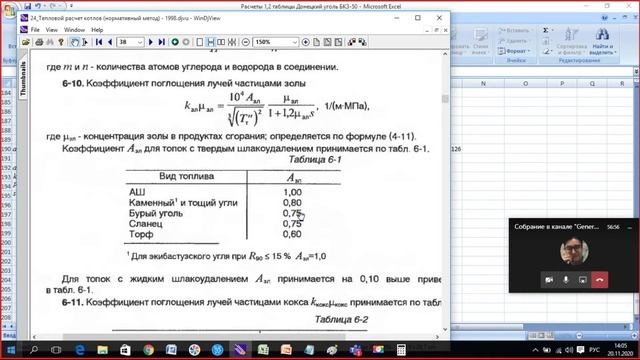The height and width of the screenshot is (360, 640).
Task: Go to the previous page
Action: click(x=109, y=42)
